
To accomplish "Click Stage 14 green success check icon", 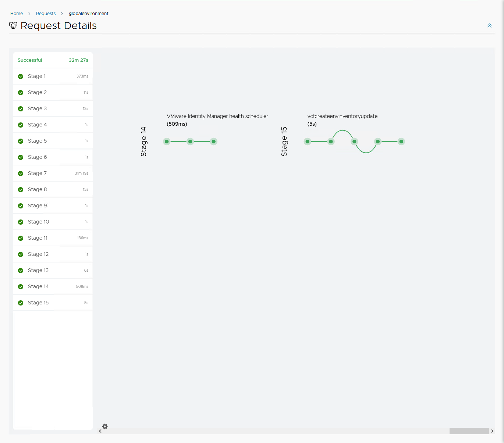I will pyautogui.click(x=21, y=287).
